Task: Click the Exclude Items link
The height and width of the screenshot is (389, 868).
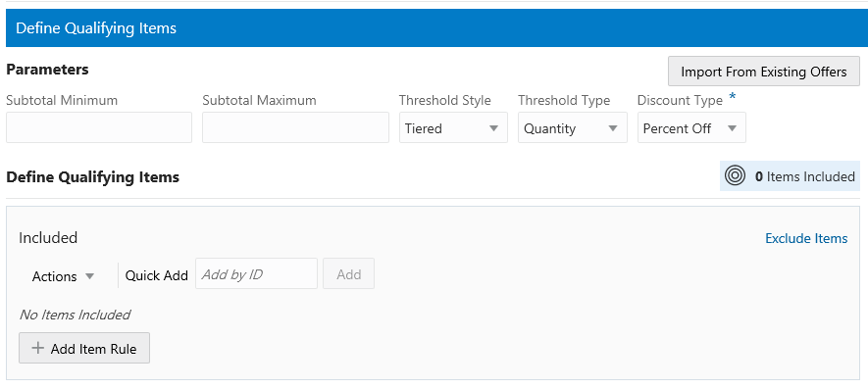Action: tap(806, 238)
